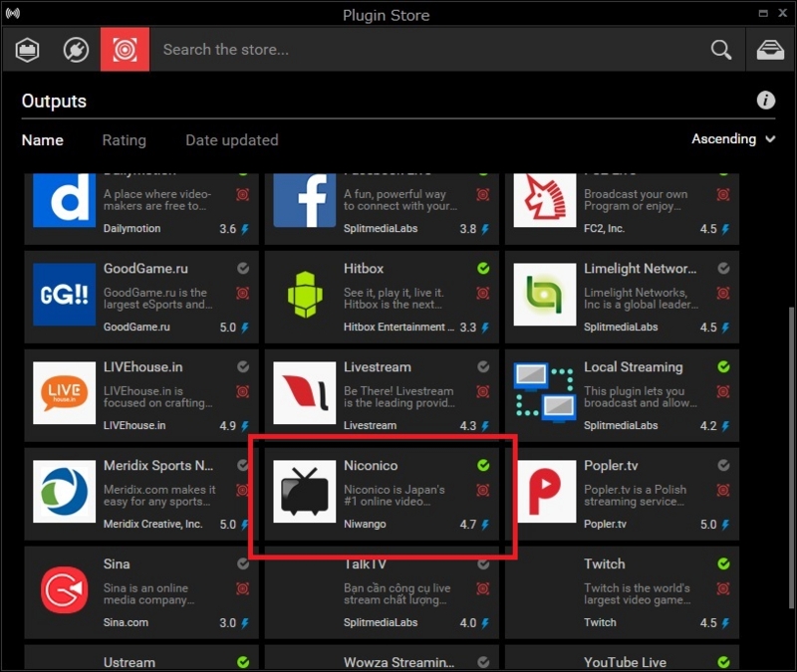Click the lightning icon next to Dailymotion rating
Screen dimensions: 797x672
tap(245, 229)
